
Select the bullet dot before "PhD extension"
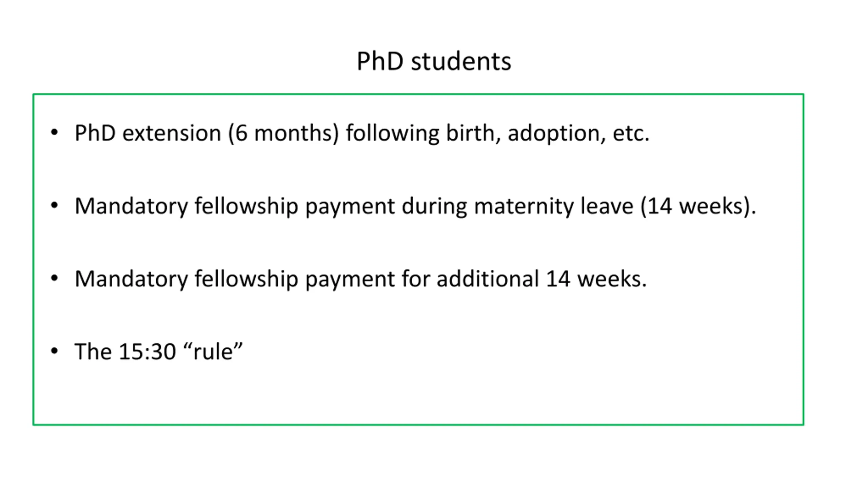coord(54,132)
